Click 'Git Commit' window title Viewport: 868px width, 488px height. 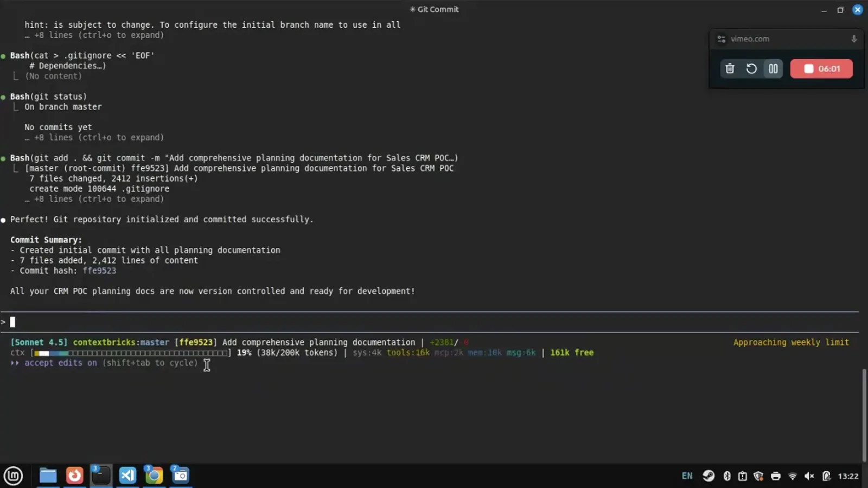click(438, 9)
